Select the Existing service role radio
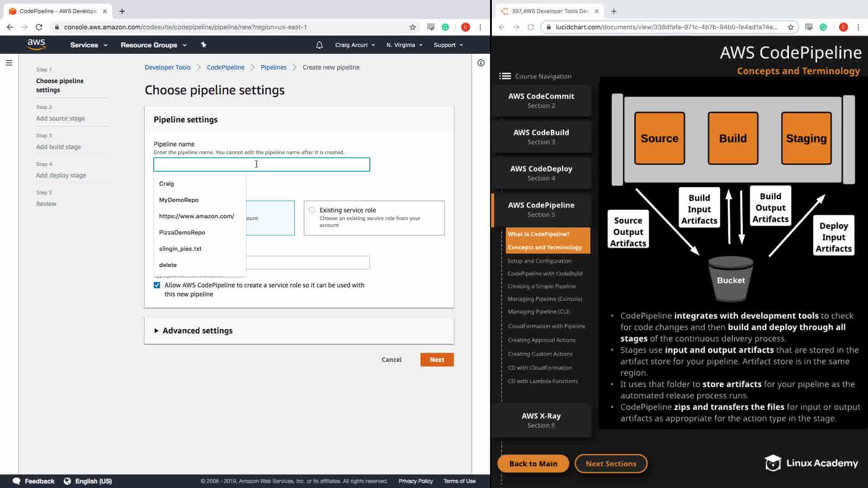The width and height of the screenshot is (868, 488). pyautogui.click(x=312, y=210)
